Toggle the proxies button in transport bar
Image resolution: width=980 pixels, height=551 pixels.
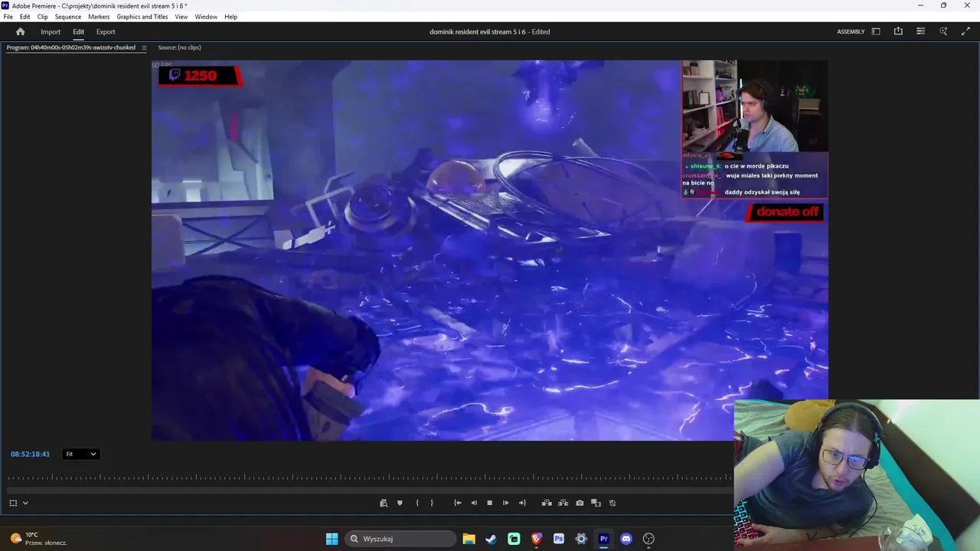pyautogui.click(x=612, y=503)
